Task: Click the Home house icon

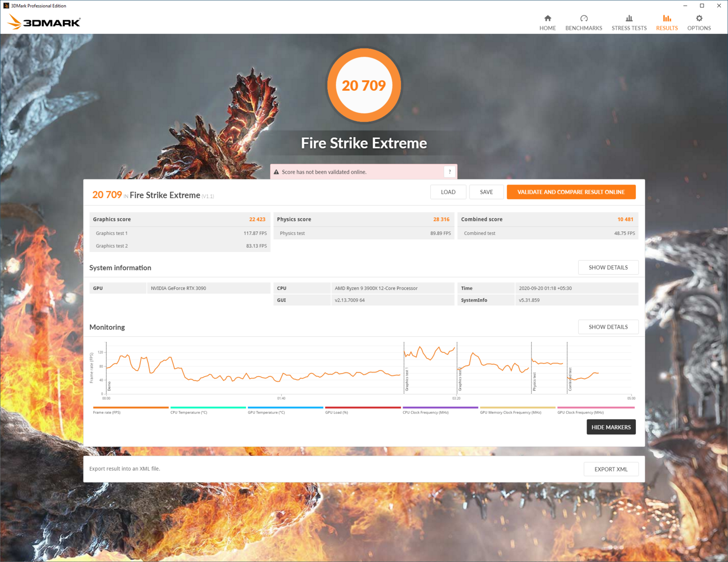Action: [547, 18]
